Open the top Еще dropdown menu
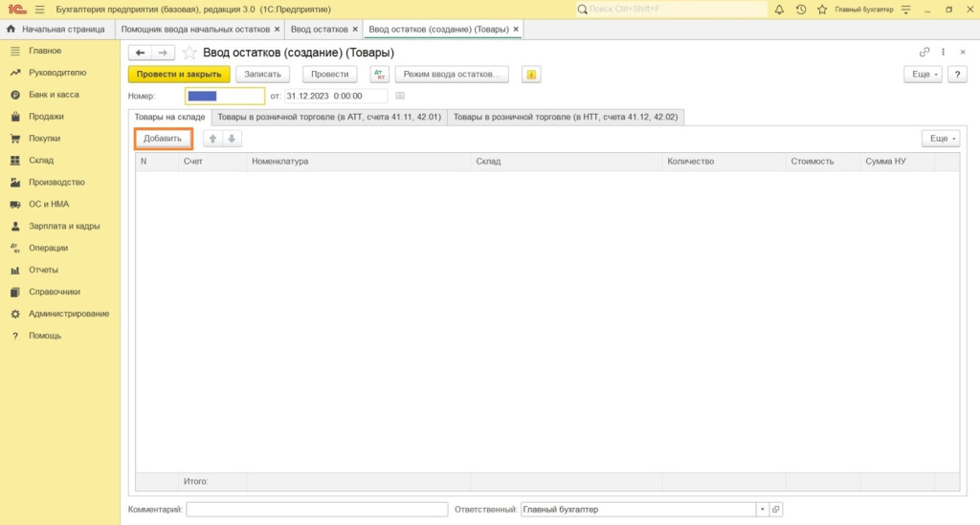980x525 pixels. pos(923,74)
